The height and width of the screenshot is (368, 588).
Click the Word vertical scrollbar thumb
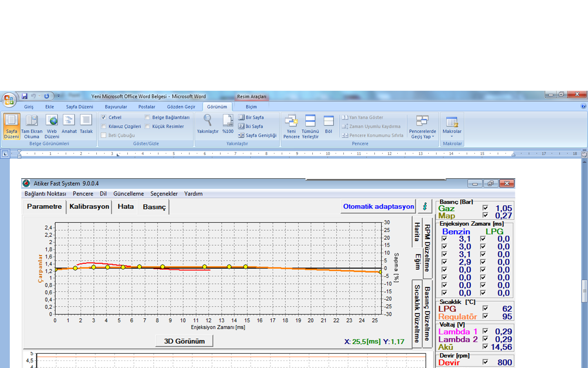pyautogui.click(x=585, y=291)
